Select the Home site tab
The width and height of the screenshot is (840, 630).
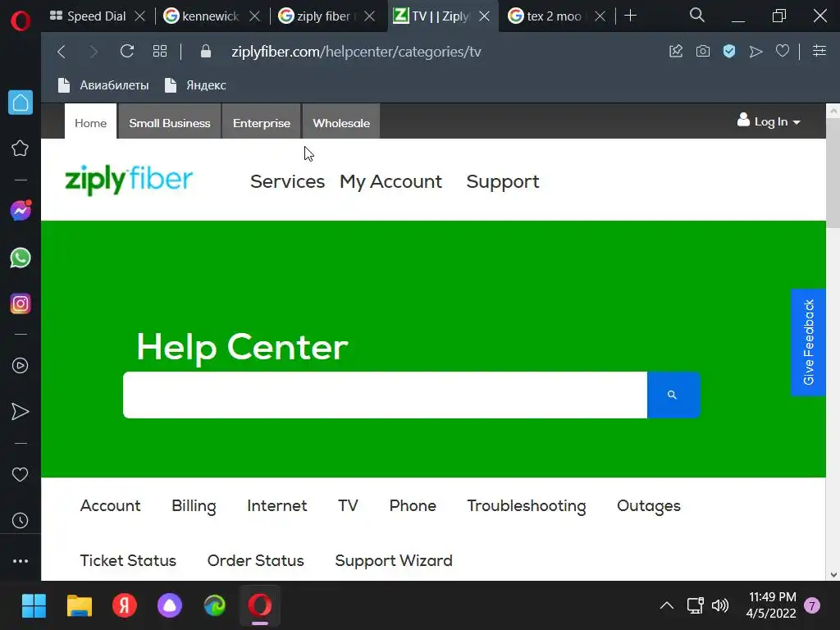[x=90, y=122]
